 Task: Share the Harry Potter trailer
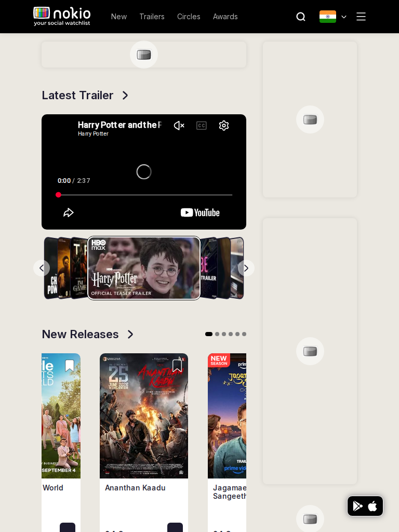(x=69, y=212)
